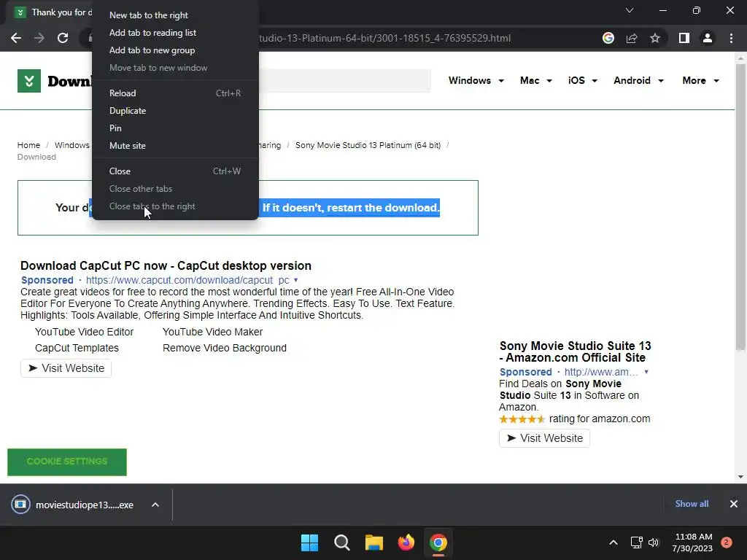
Task: Click COOKIE SETTINGS button
Action: click(67, 462)
